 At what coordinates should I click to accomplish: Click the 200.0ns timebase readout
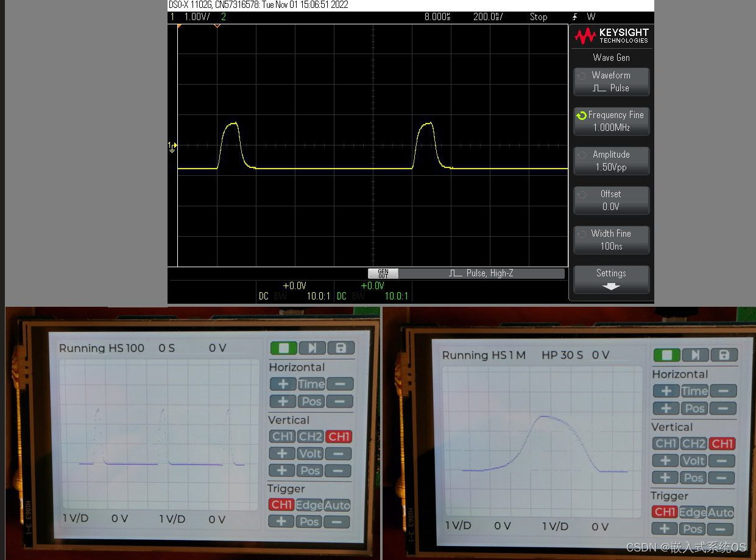[487, 16]
